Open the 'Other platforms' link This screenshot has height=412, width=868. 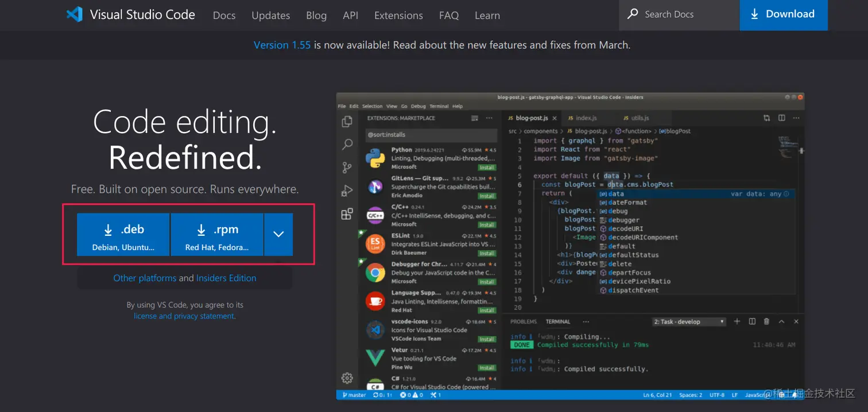click(x=145, y=278)
